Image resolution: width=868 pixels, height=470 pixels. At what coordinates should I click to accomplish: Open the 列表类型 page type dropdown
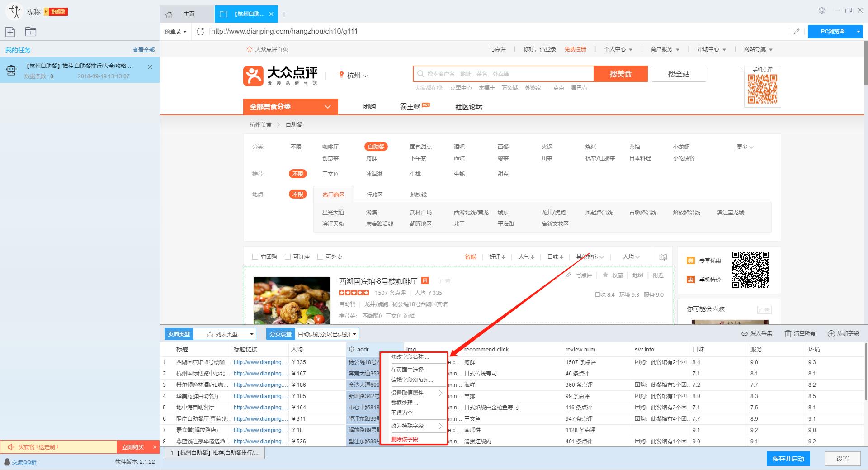click(x=229, y=334)
